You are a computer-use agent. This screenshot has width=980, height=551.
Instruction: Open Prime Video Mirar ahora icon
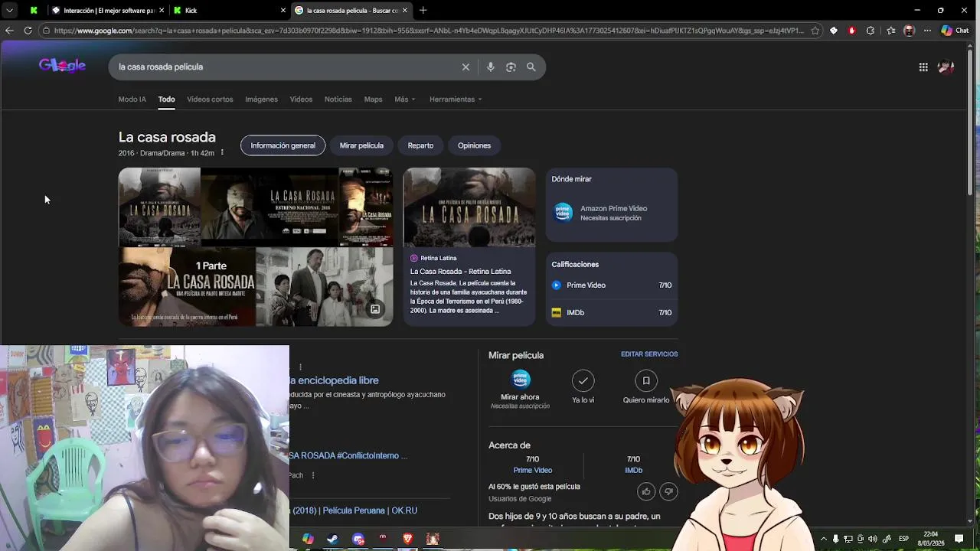(x=521, y=380)
